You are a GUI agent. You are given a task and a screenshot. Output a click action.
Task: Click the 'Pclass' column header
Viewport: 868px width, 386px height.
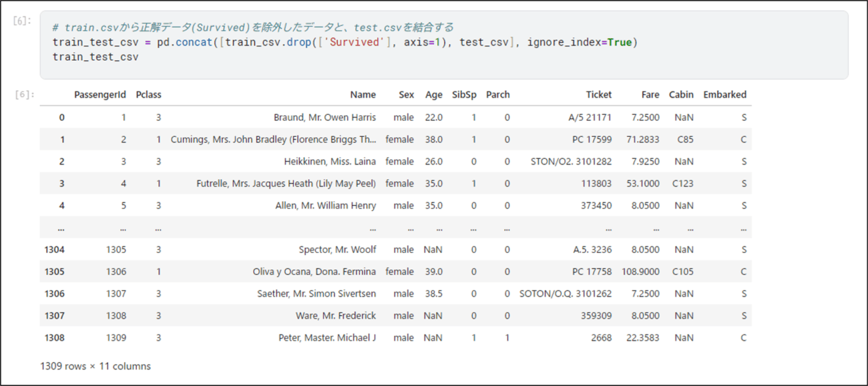[148, 95]
